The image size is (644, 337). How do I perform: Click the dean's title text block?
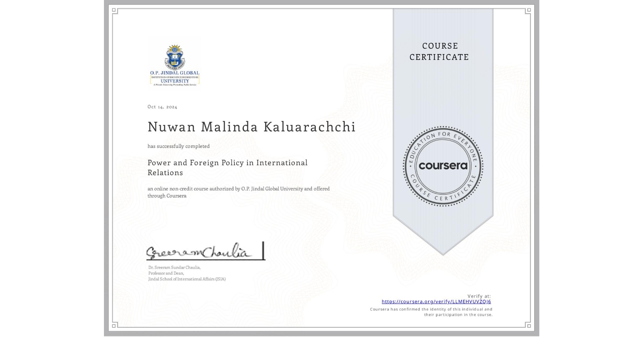[186, 273]
